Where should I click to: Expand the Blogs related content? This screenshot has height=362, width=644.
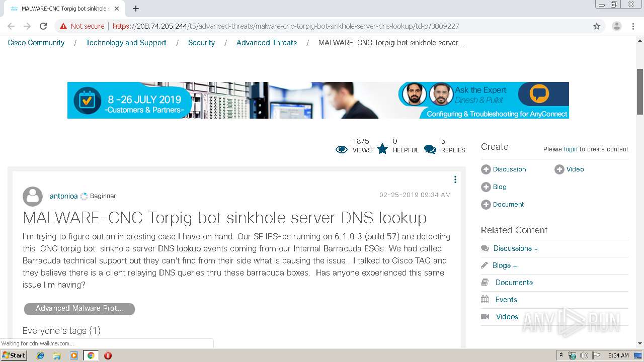tap(505, 265)
